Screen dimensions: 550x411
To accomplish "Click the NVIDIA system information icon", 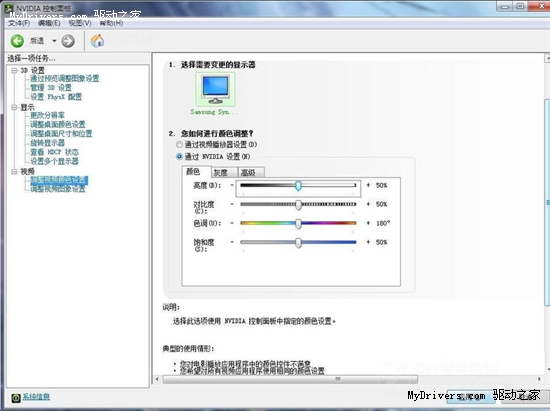I will tap(16, 398).
